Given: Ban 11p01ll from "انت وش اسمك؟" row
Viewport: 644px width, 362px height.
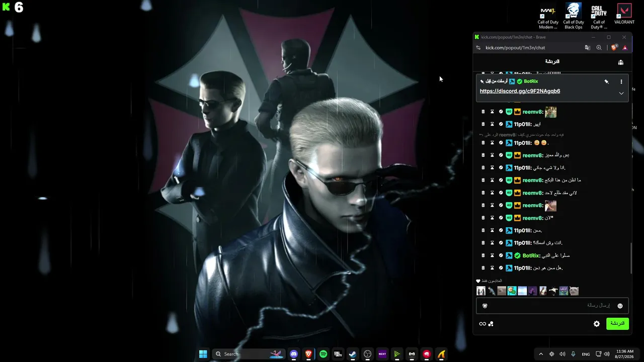Looking at the screenshot, I should (x=501, y=243).
